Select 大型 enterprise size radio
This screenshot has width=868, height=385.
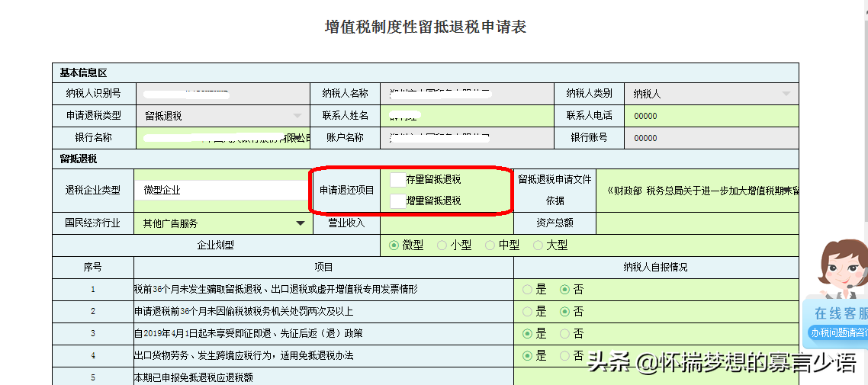pos(538,245)
